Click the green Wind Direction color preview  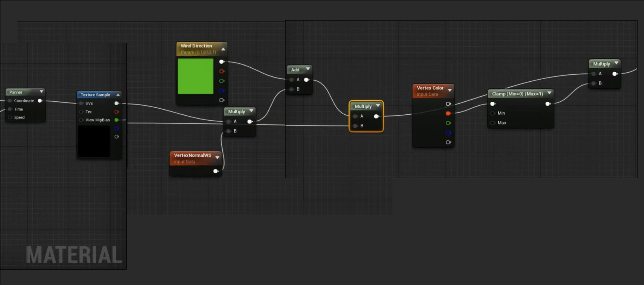[196, 76]
